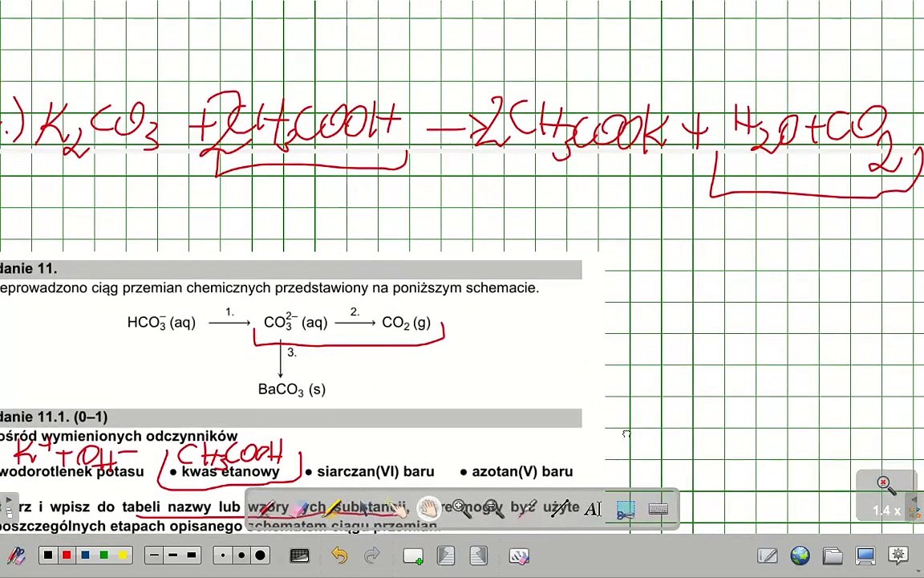Activate the laser pointer tool
Viewport: 924px width, 578px height.
(526, 508)
